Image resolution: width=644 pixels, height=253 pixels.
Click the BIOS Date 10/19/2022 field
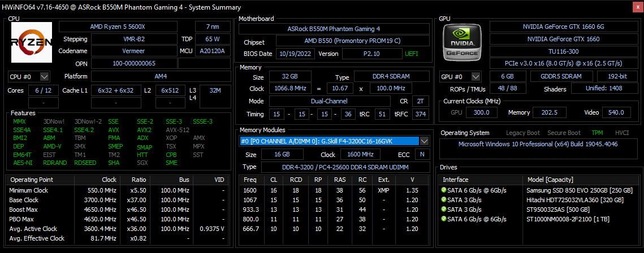click(x=295, y=54)
